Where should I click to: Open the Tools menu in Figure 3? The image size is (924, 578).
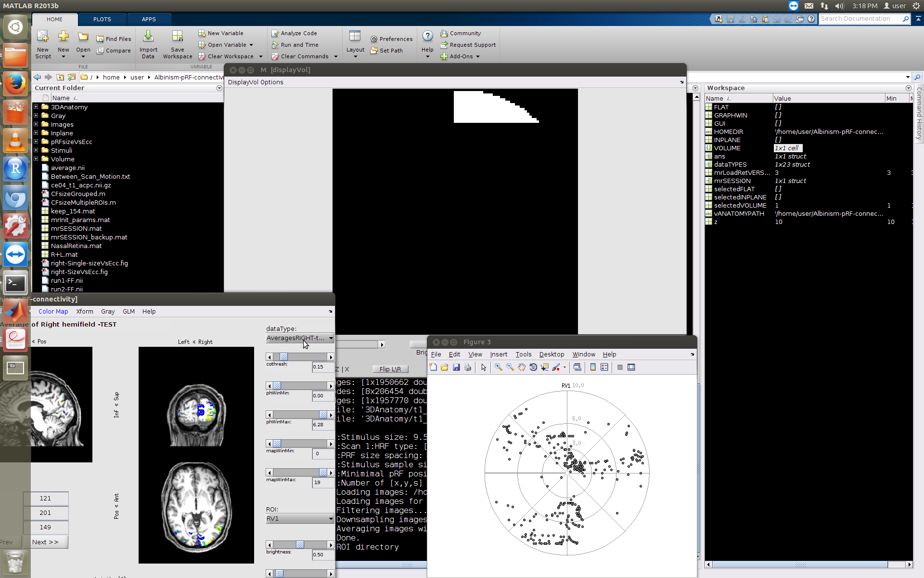[523, 354]
